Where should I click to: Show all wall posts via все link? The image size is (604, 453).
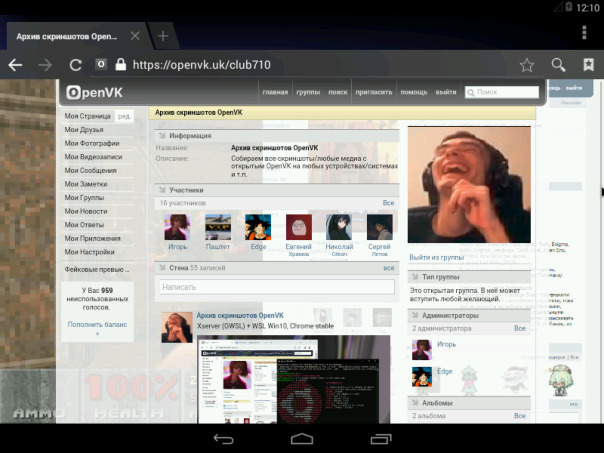[389, 268]
